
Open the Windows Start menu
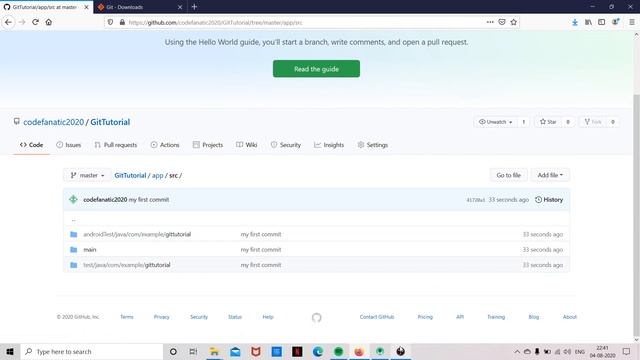(x=10, y=351)
